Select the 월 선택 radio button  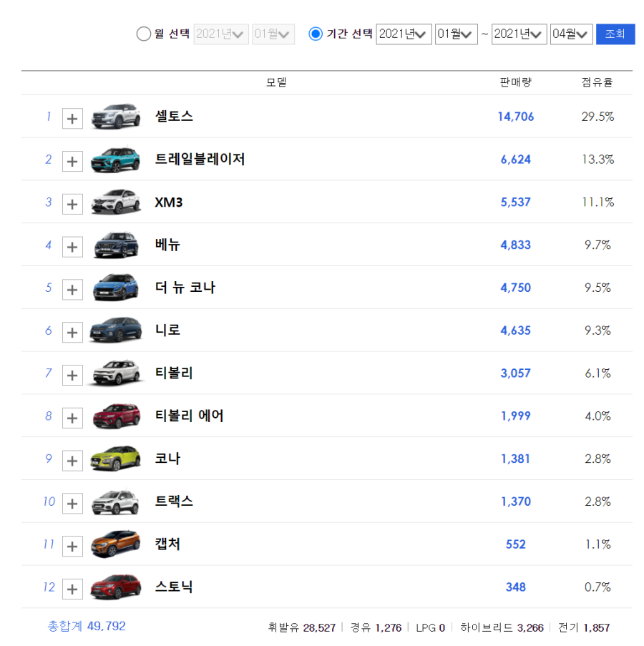coord(143,34)
